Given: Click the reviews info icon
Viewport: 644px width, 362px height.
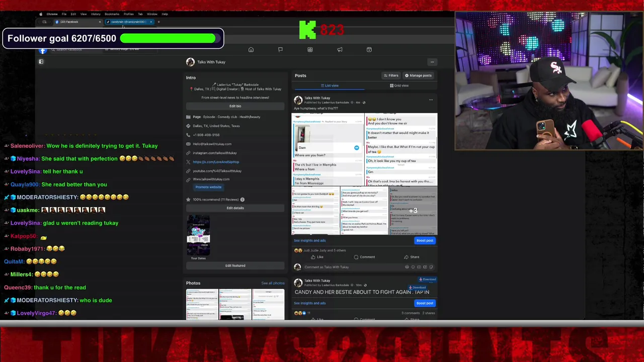Looking at the screenshot, I should pyautogui.click(x=242, y=200).
